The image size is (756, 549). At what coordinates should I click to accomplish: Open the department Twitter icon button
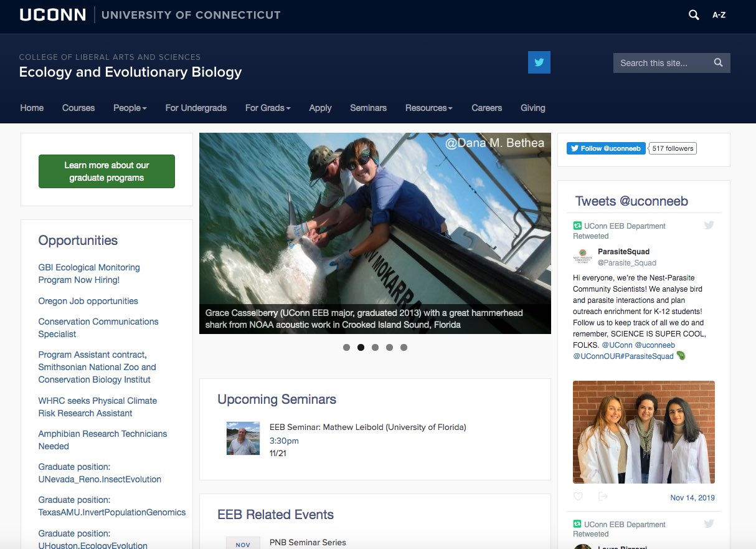[x=539, y=62]
